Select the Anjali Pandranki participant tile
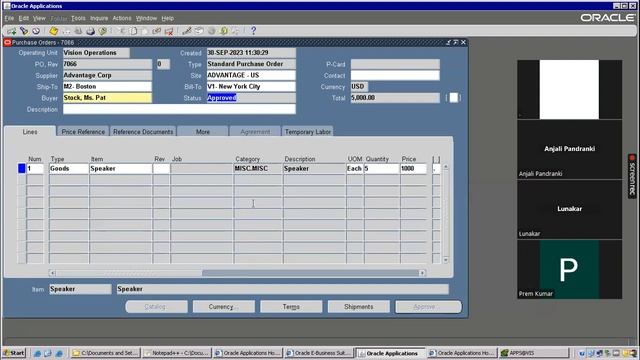 pyautogui.click(x=569, y=149)
